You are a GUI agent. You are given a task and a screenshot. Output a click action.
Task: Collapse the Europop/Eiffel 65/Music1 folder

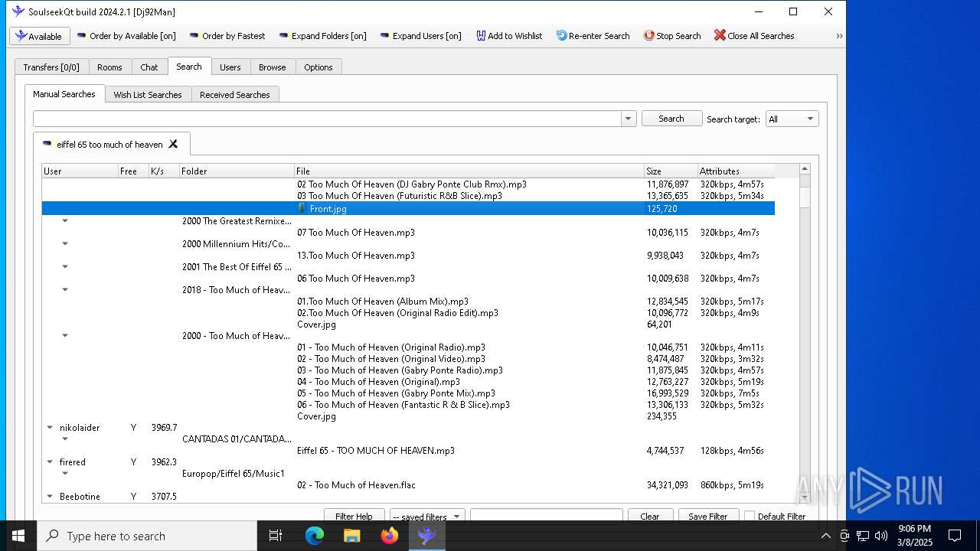[x=65, y=474]
